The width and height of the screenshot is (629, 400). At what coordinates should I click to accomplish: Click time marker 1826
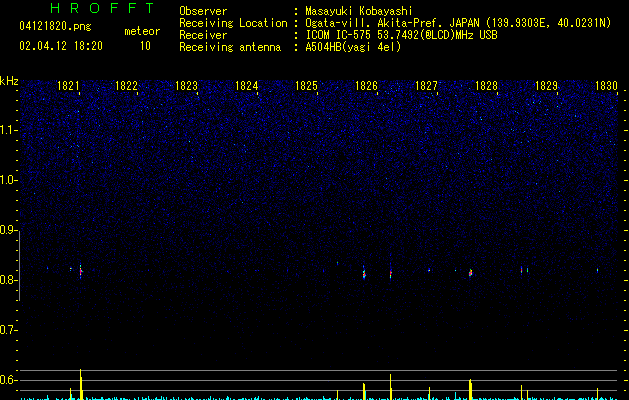tap(366, 86)
